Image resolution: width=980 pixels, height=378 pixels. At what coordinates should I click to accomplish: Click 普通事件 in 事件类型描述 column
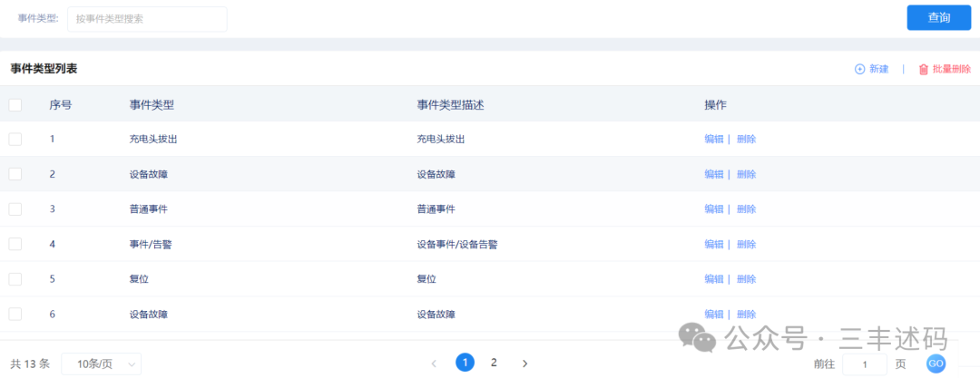point(436,209)
